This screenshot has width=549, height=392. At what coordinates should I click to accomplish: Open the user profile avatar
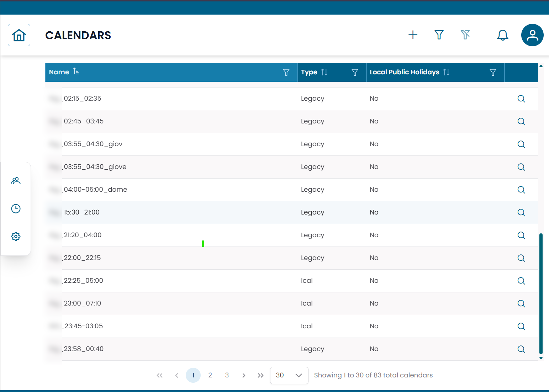[x=532, y=35]
